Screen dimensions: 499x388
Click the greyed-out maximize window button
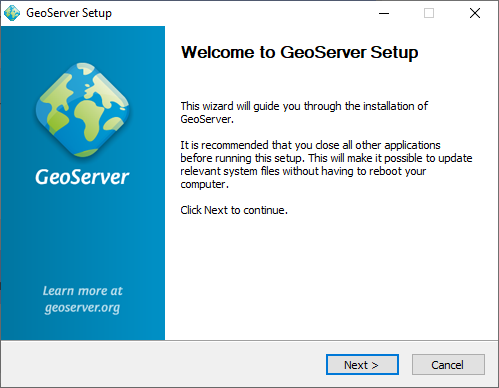[429, 13]
